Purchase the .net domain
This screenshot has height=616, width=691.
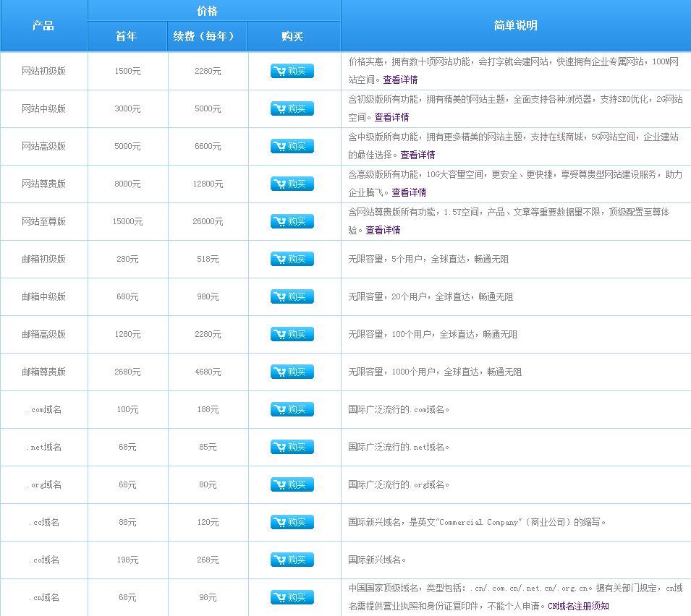pos(292,447)
